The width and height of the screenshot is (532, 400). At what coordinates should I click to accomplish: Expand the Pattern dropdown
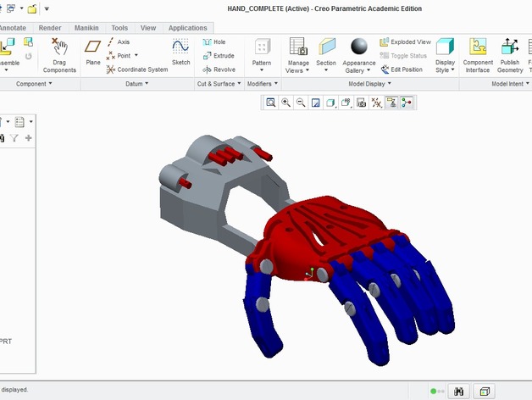(262, 63)
